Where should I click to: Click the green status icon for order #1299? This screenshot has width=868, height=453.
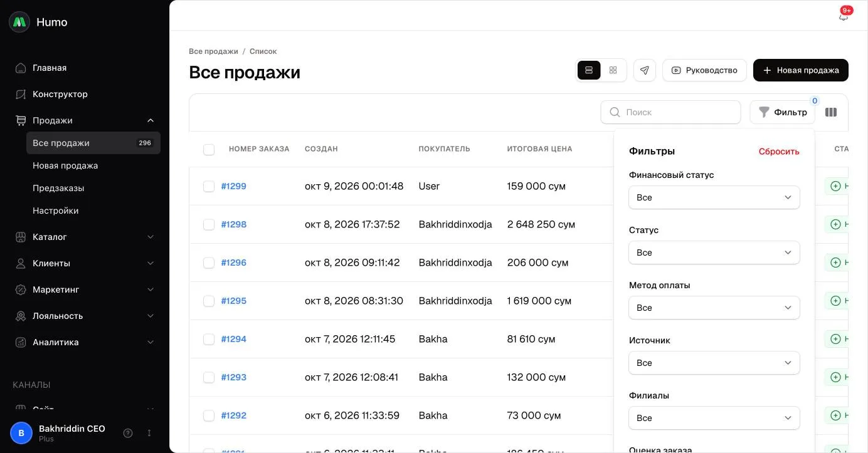click(x=835, y=186)
